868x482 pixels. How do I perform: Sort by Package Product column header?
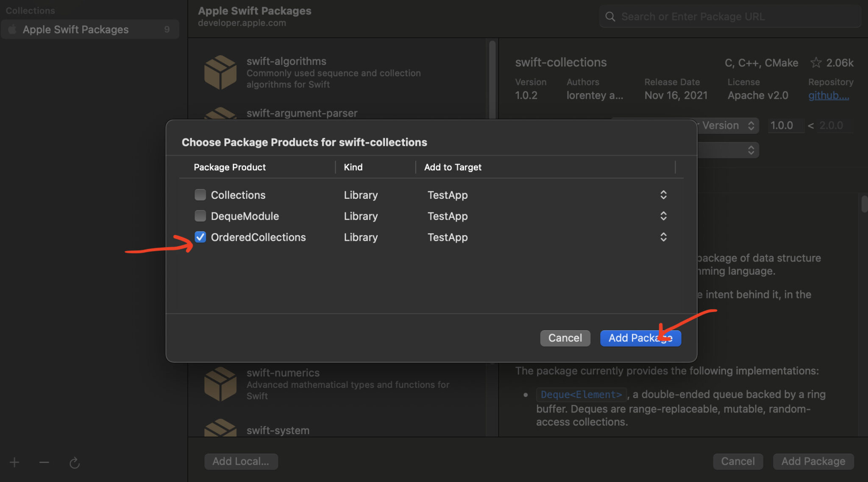(230, 167)
